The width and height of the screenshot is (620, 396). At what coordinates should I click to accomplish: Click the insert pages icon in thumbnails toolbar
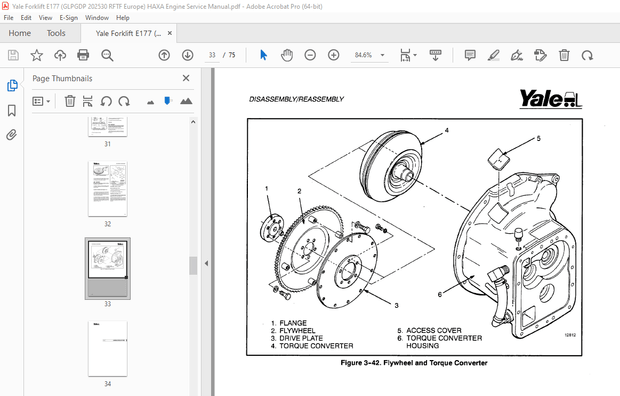click(87, 101)
